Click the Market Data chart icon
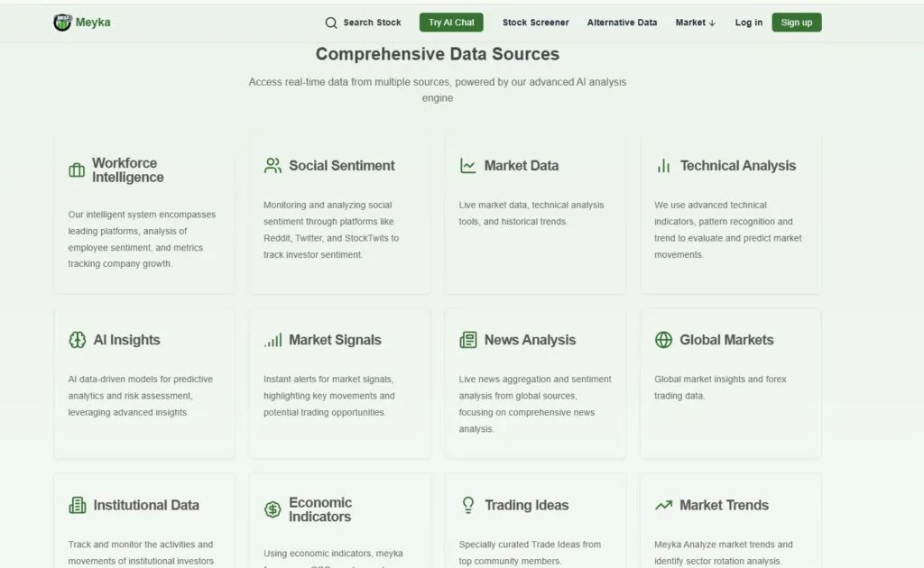This screenshot has height=568, width=924. tap(467, 165)
